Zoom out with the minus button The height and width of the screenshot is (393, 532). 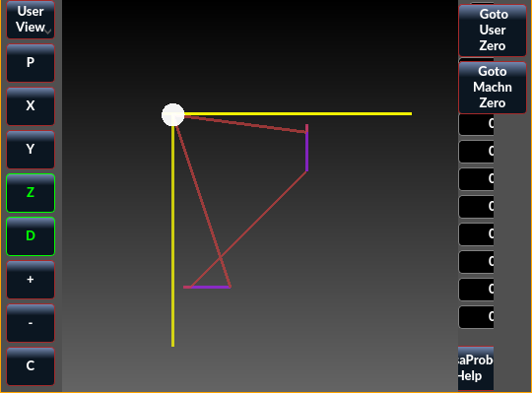tap(31, 323)
